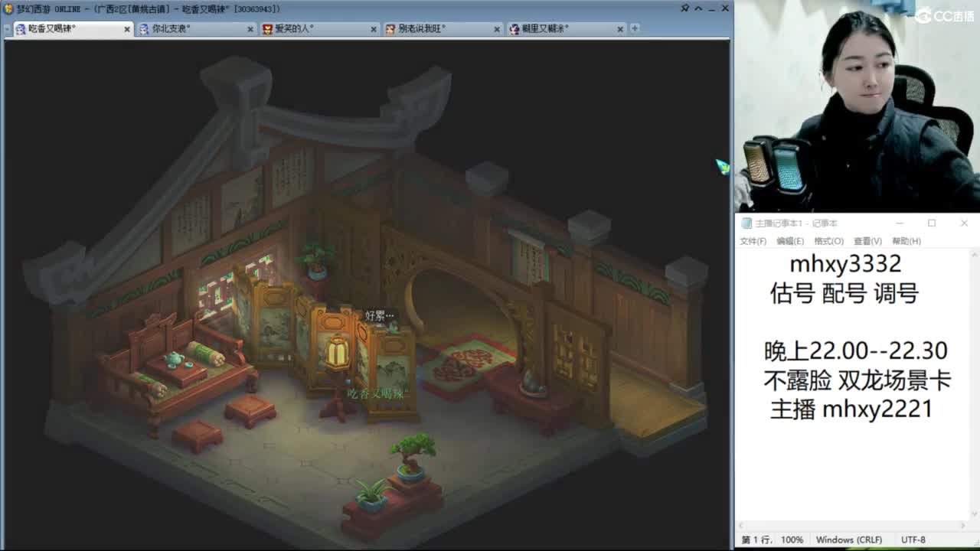Open the 格式(O) menu in Notepad
The height and width of the screenshot is (551, 980).
point(828,241)
